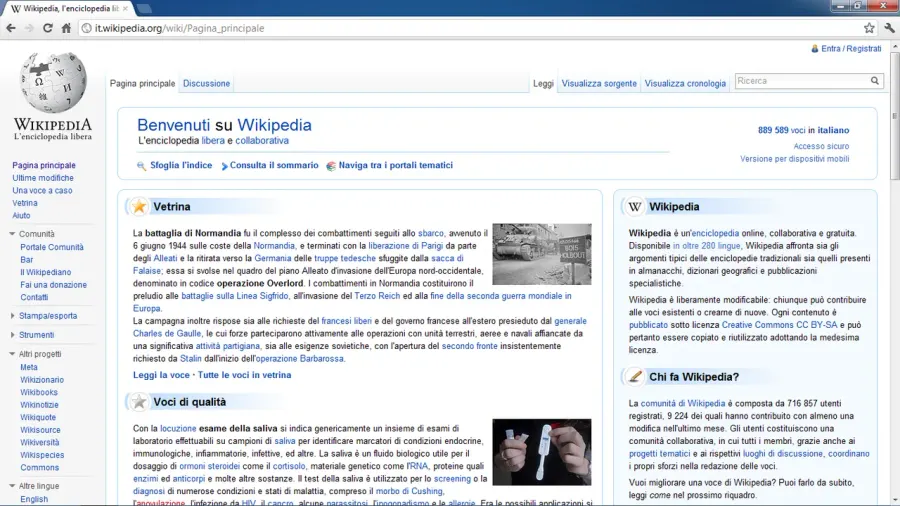Close the Wikipedia browser tab
Viewport: 900px width, 506px height.
tap(125, 9)
